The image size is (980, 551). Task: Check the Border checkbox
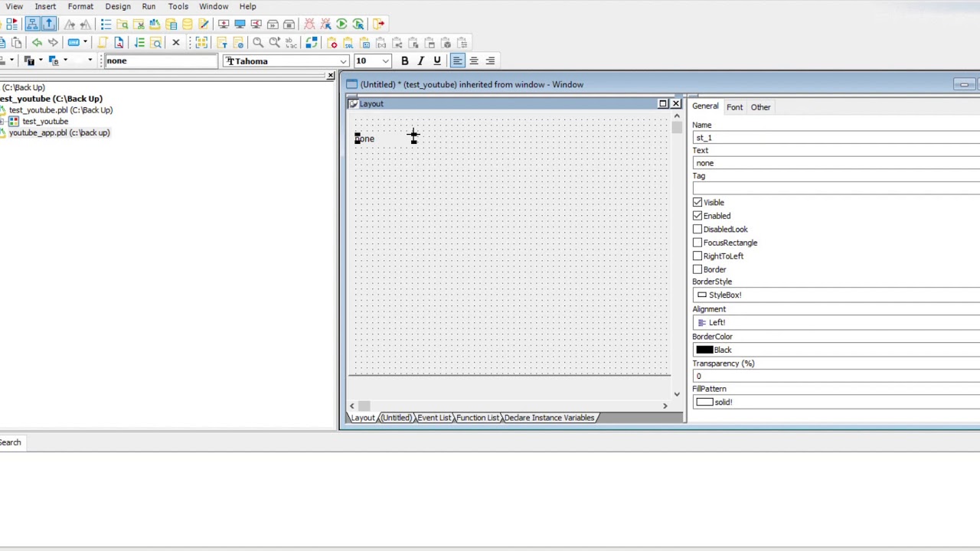697,269
